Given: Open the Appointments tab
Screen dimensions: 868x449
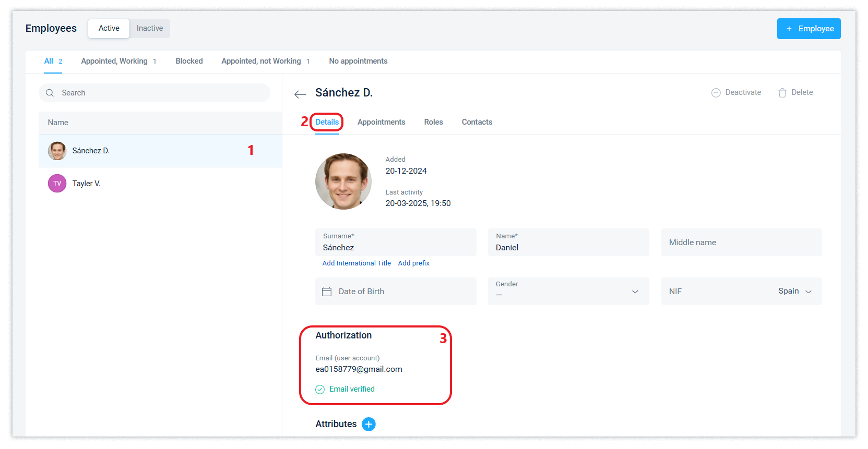Looking at the screenshot, I should (381, 122).
